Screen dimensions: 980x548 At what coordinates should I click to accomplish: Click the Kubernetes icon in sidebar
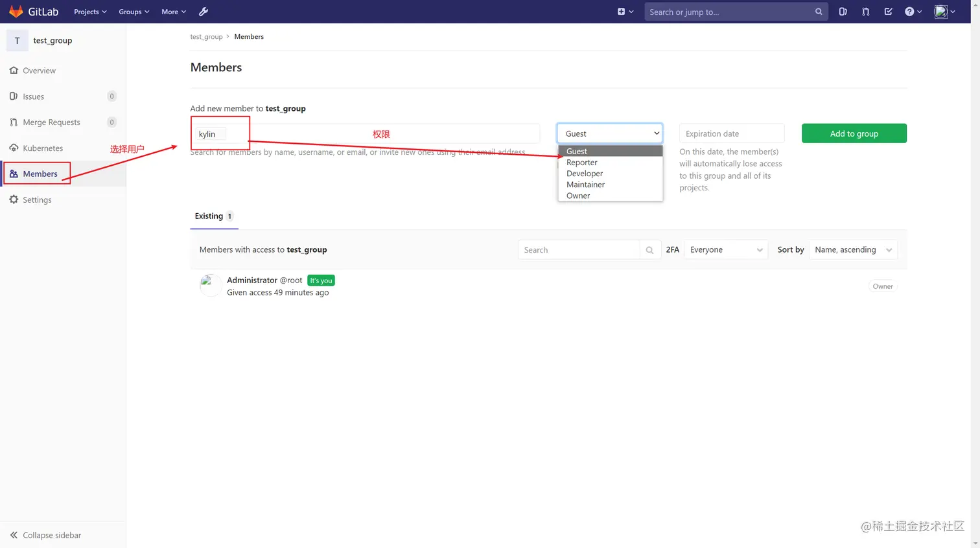(x=14, y=148)
